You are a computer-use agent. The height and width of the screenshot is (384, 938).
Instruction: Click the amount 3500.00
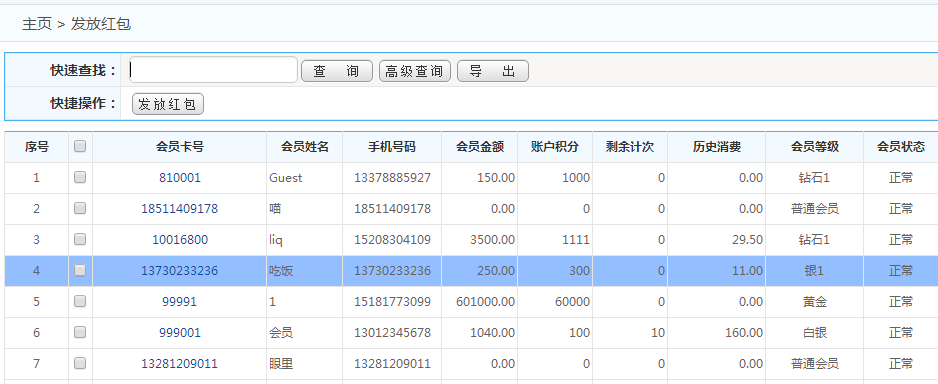tap(492, 240)
